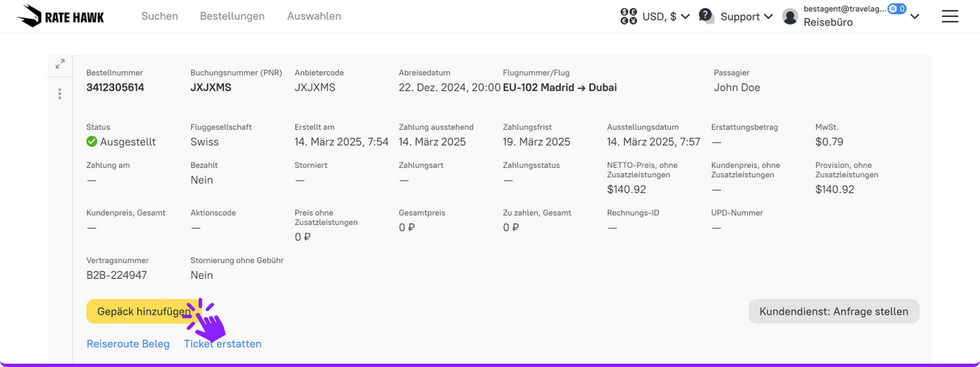
Task: Click the Rate Hawk logo
Action: pos(60,16)
